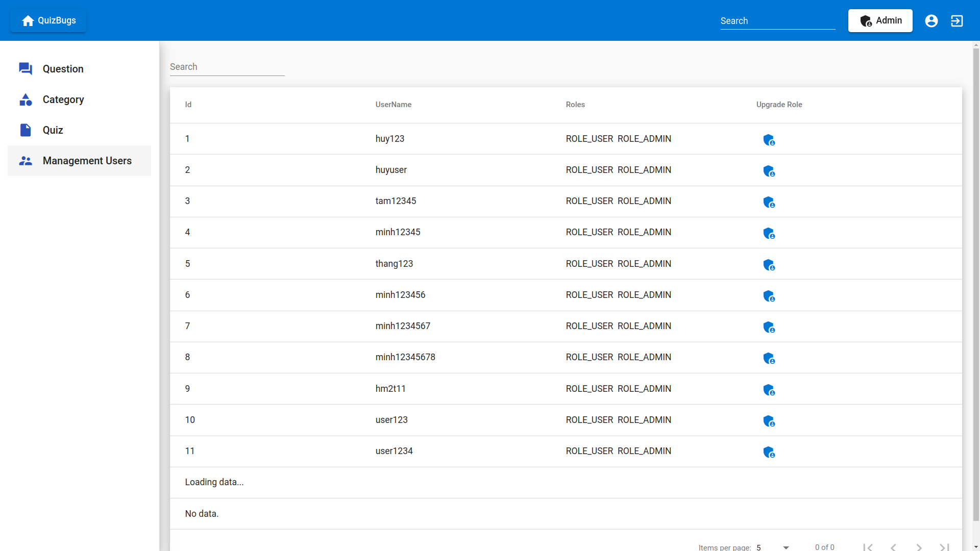Open the user account profile icon
Image resolution: width=980 pixels, height=551 pixels.
click(x=932, y=20)
